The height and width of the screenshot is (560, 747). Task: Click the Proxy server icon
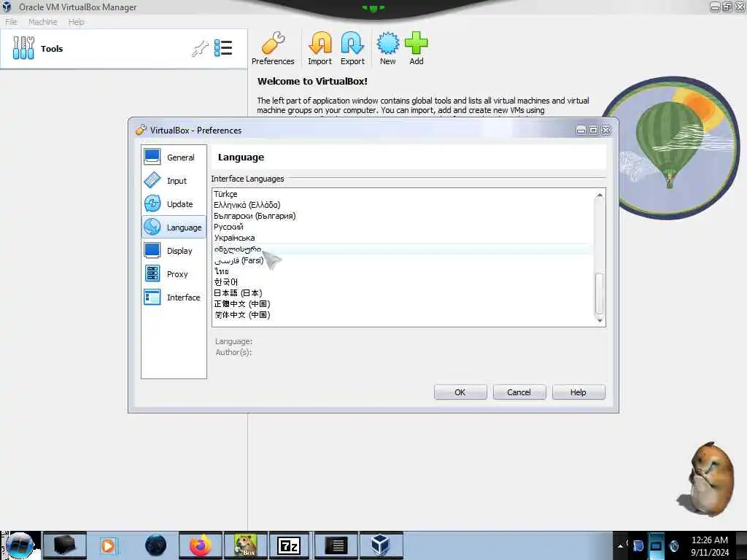(152, 274)
